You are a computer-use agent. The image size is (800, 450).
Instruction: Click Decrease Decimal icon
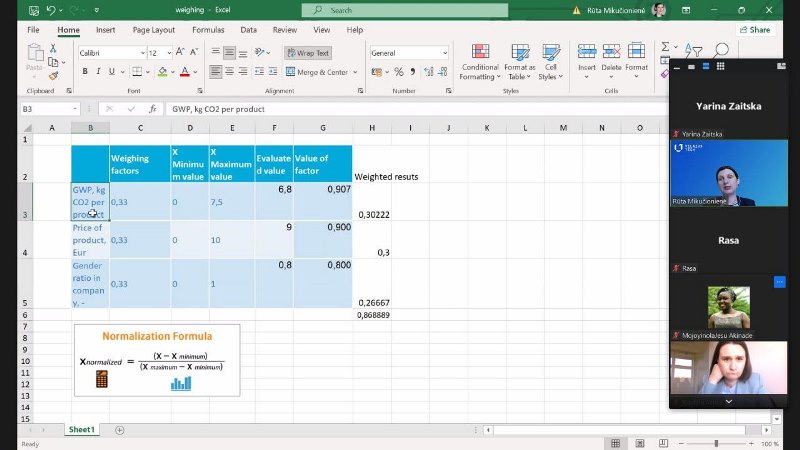(x=442, y=72)
